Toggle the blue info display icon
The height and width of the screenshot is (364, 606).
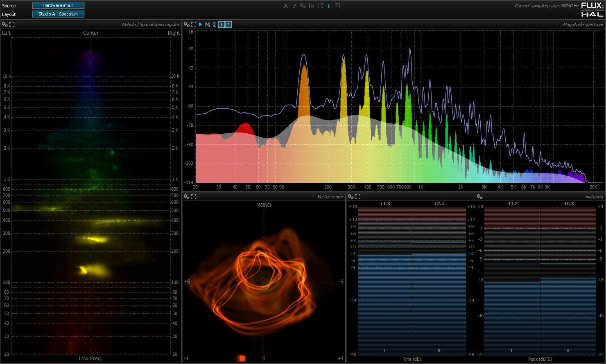[x=329, y=6]
